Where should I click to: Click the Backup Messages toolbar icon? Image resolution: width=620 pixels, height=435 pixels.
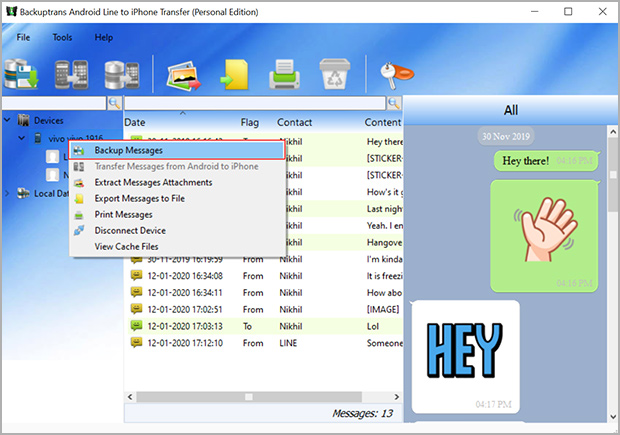coord(23,73)
